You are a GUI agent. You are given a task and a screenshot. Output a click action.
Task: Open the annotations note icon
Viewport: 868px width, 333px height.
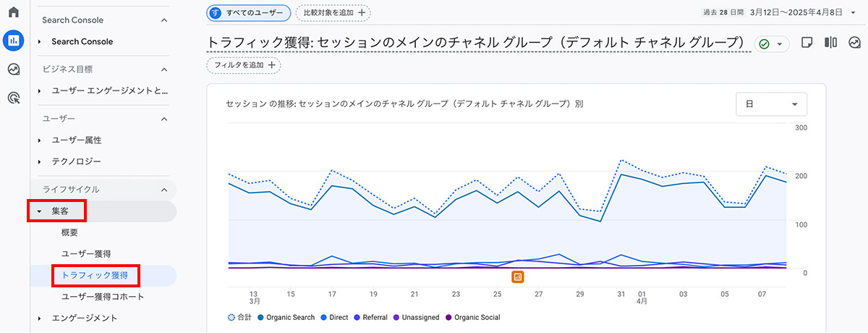[x=807, y=43]
